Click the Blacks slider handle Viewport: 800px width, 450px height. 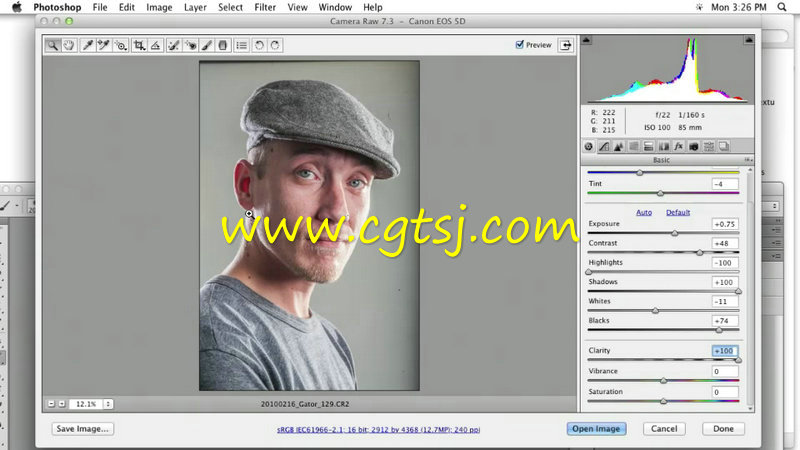pyautogui.click(x=719, y=330)
